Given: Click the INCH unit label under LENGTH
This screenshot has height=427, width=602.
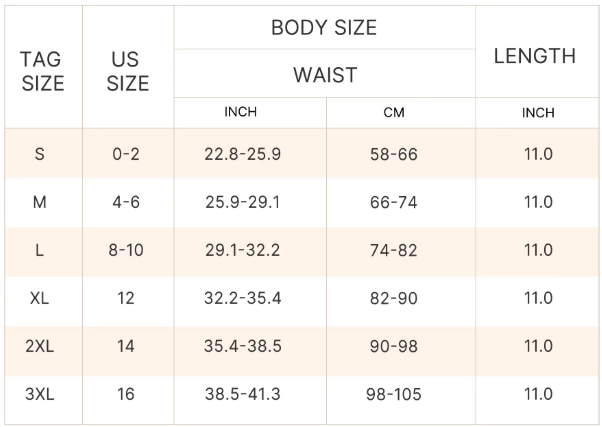Looking at the screenshot, I should (538, 113).
